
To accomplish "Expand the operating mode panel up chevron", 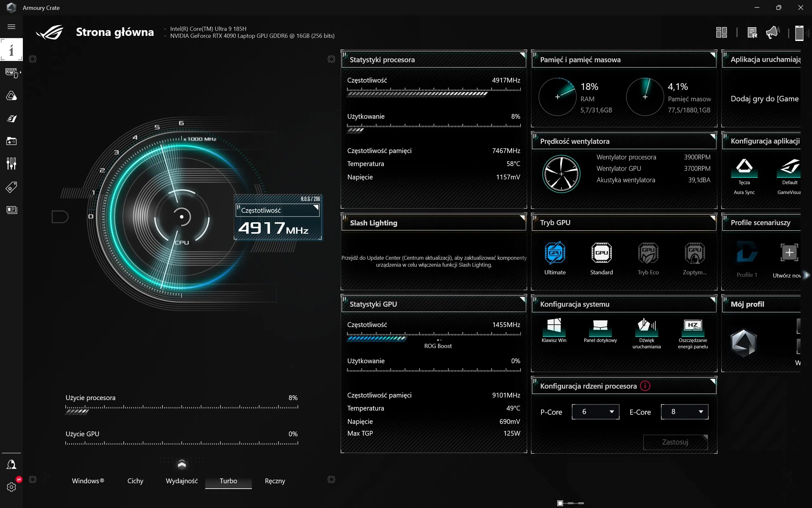I will point(182,464).
